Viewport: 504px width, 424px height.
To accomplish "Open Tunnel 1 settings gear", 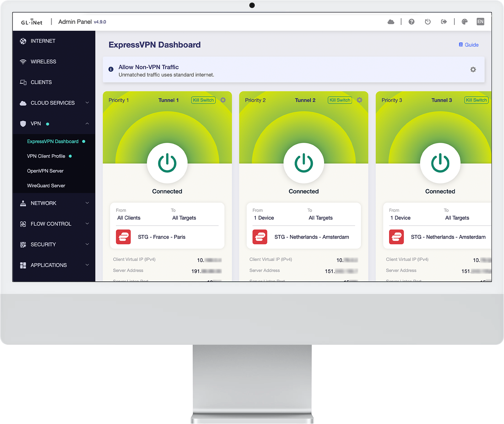I will click(x=223, y=100).
